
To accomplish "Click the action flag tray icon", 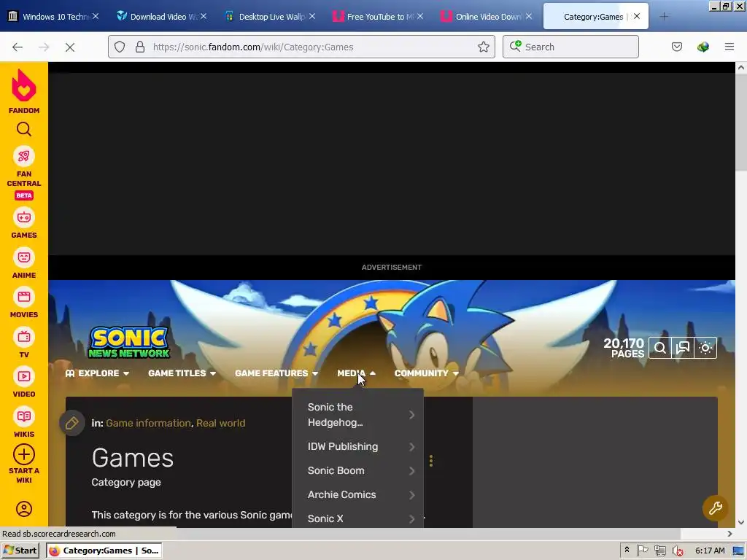I will point(643,551).
